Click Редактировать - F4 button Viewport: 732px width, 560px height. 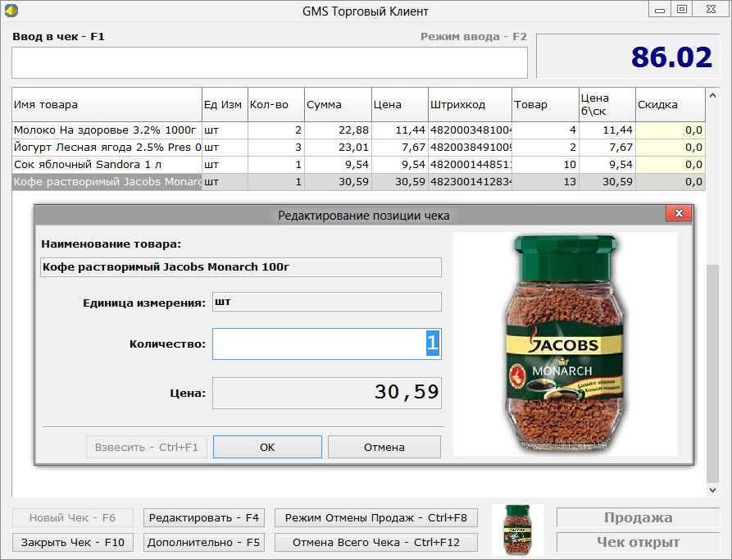(x=204, y=517)
